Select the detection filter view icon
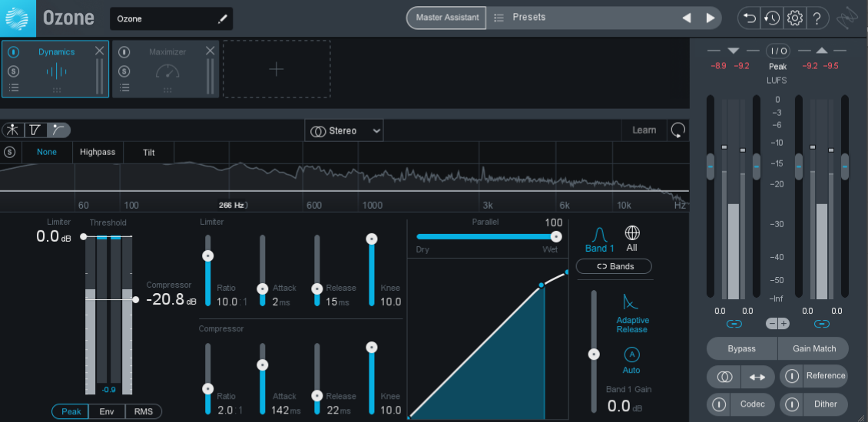Screen dimensions: 868x422 [x=58, y=130]
